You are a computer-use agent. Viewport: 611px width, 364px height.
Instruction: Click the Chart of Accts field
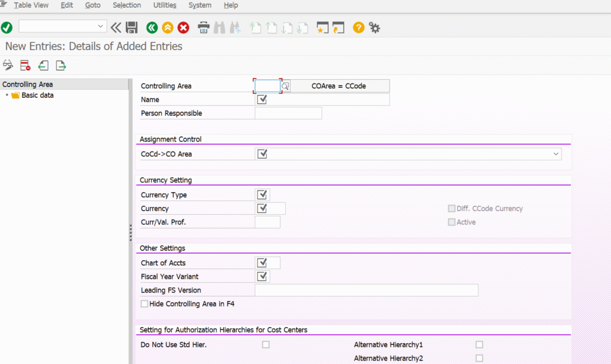point(267,263)
